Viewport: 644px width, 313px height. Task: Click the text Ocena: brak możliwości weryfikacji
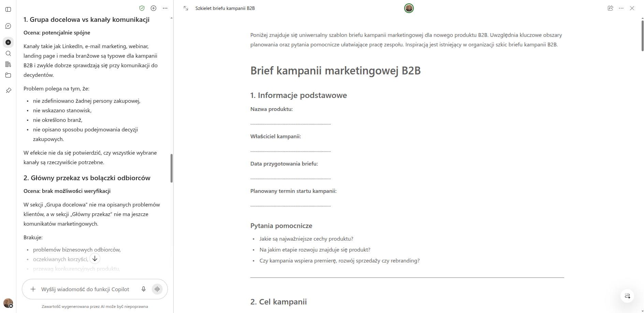[67, 191]
